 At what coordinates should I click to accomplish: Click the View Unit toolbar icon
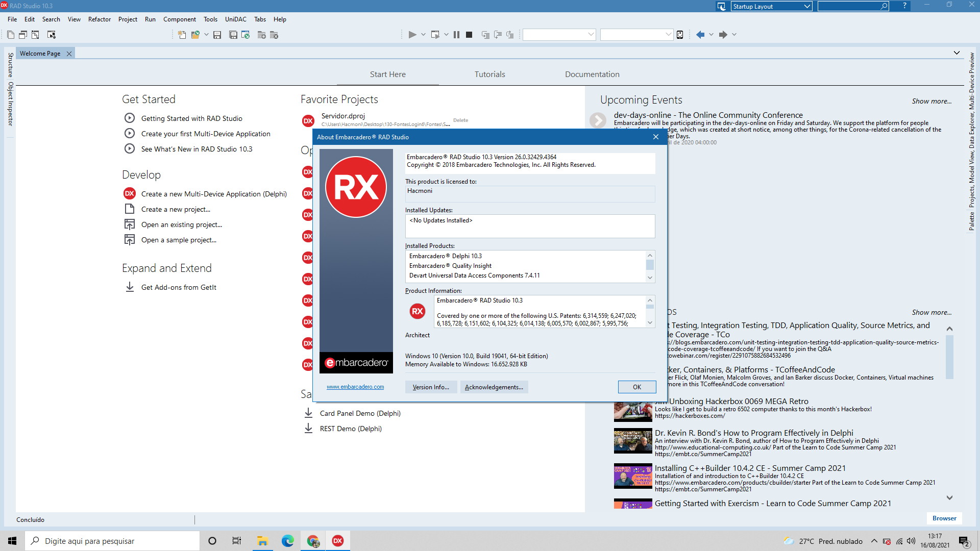point(11,35)
